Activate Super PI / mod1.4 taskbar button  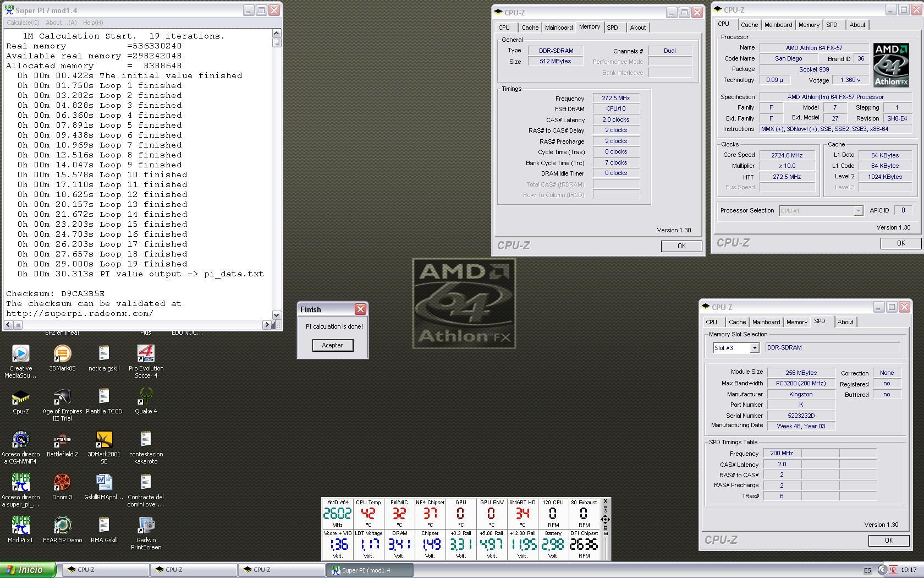pos(370,570)
